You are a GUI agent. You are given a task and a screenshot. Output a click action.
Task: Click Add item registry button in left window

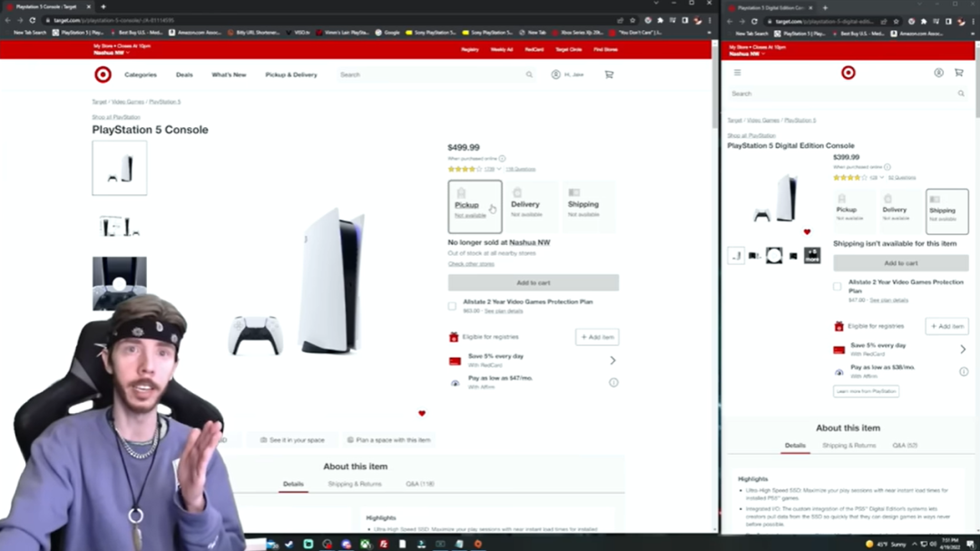tap(597, 337)
